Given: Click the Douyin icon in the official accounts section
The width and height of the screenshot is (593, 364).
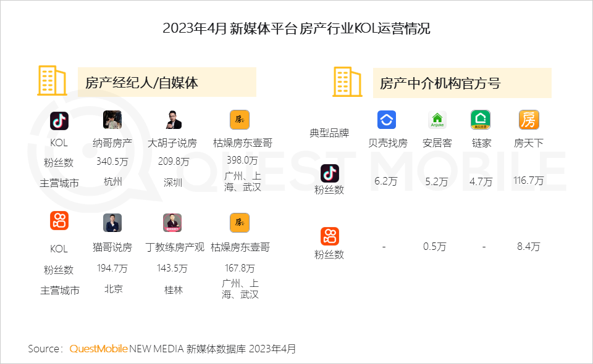Looking at the screenshot, I should click(329, 173).
